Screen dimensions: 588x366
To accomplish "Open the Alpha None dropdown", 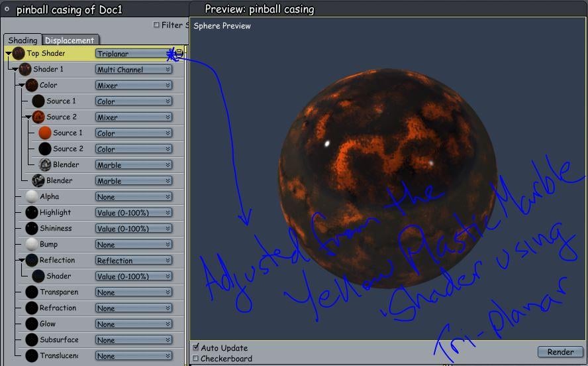I will pyautogui.click(x=134, y=197).
